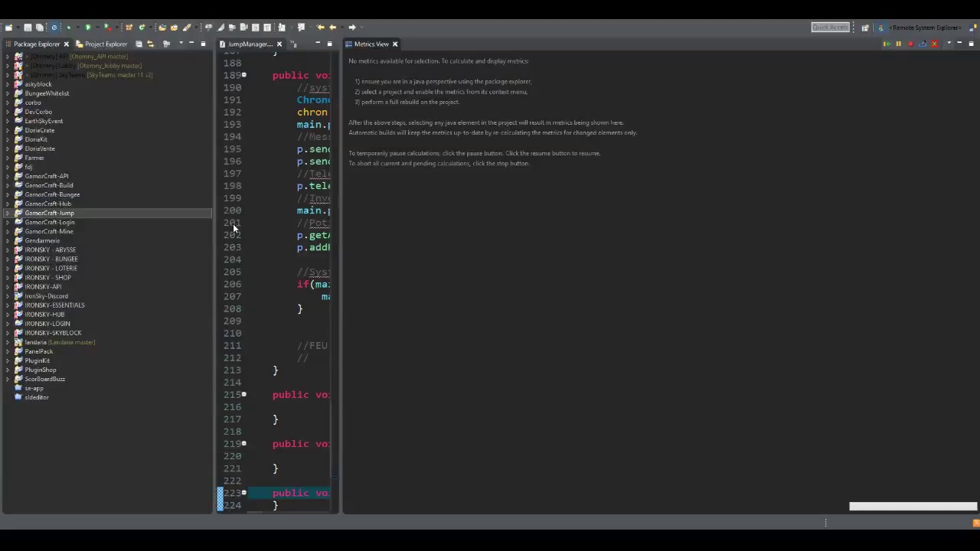Open the Metrics View menu dropdown arrow
Image resolution: width=980 pixels, height=551 pixels.
pyautogui.click(x=949, y=43)
